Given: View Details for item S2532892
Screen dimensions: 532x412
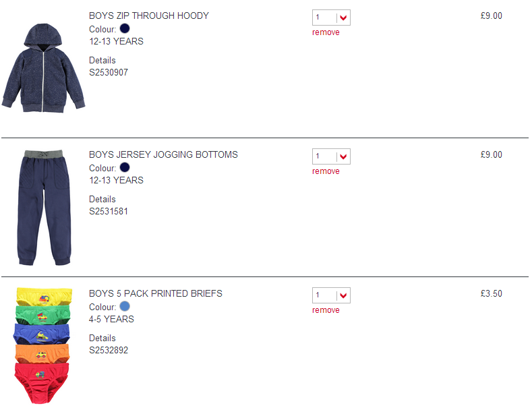Looking at the screenshot, I should [102, 338].
